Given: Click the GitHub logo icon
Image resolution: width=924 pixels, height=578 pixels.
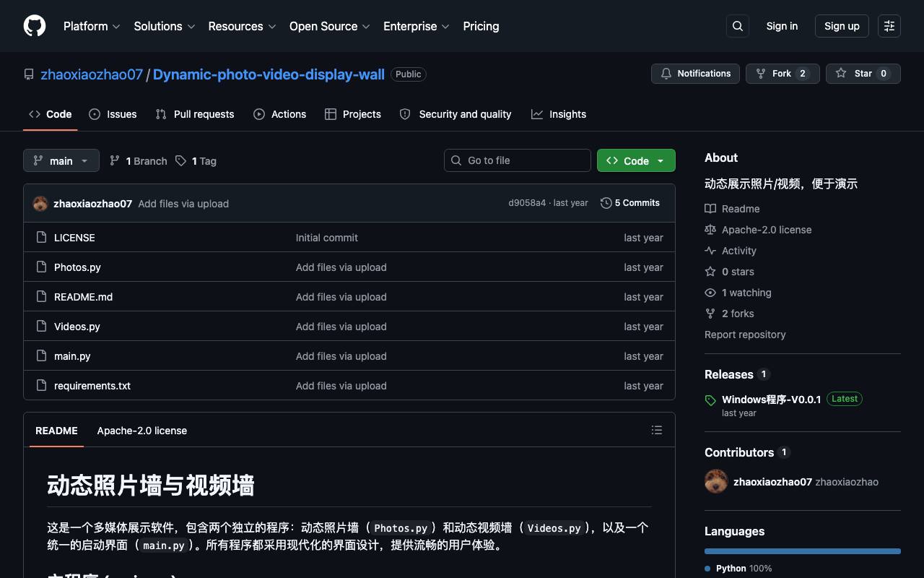Looking at the screenshot, I should (35, 26).
